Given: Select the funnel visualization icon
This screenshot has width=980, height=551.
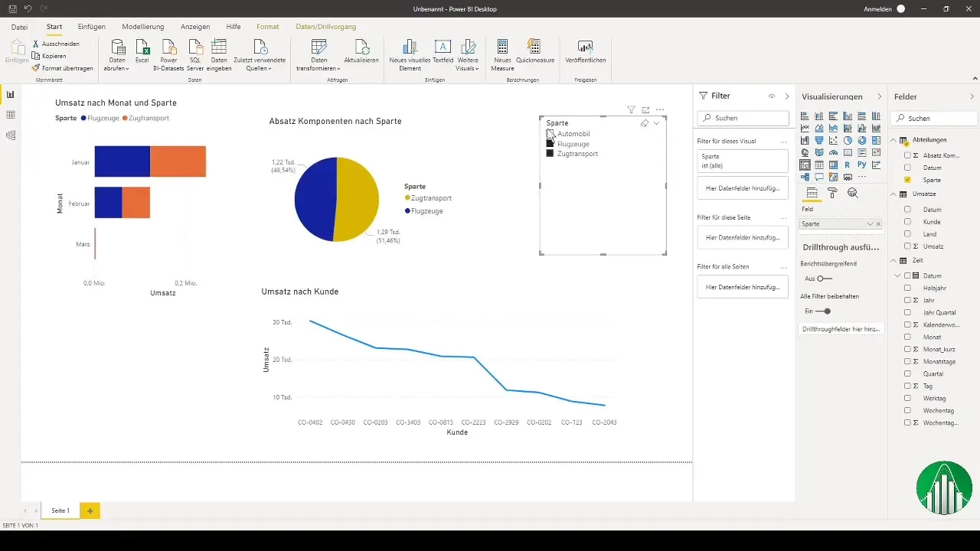Looking at the screenshot, I should click(819, 140).
